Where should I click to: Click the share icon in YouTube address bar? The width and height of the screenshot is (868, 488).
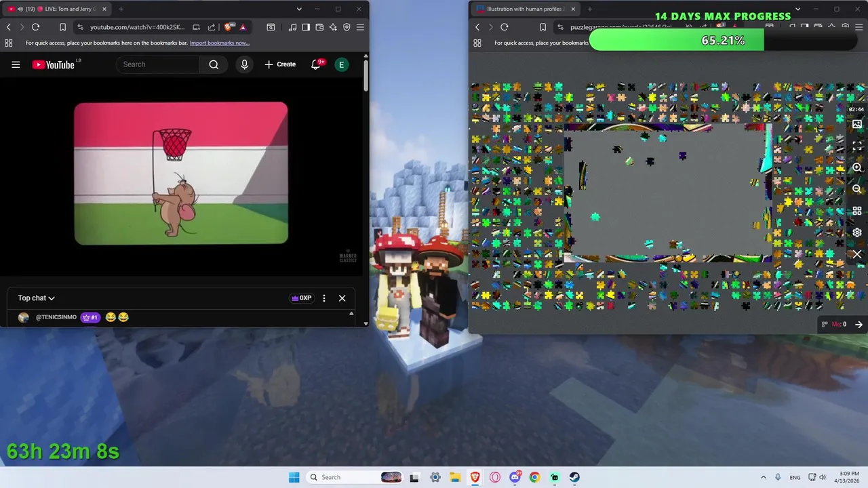point(212,27)
